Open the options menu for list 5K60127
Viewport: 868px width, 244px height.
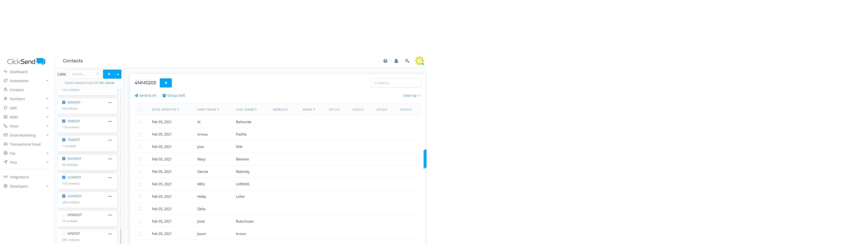110,121
